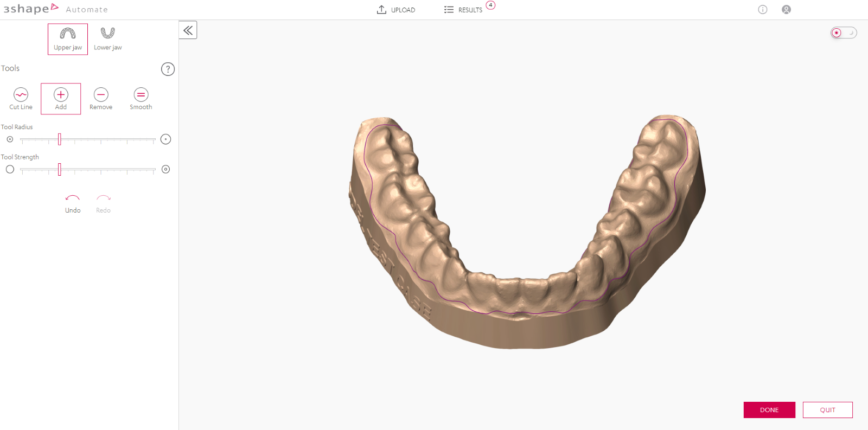Open the Upload menu item
The width and height of the screenshot is (868, 430).
coord(396,10)
